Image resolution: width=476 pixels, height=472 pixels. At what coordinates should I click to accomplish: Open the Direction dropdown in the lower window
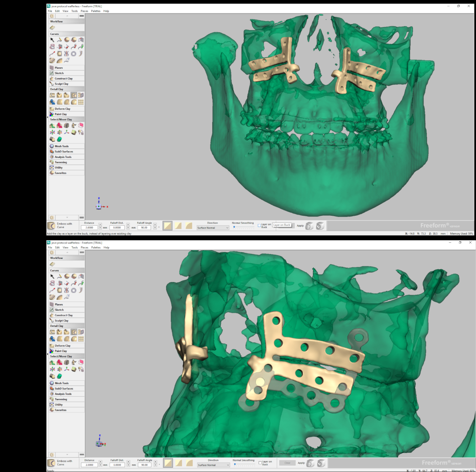213,465
